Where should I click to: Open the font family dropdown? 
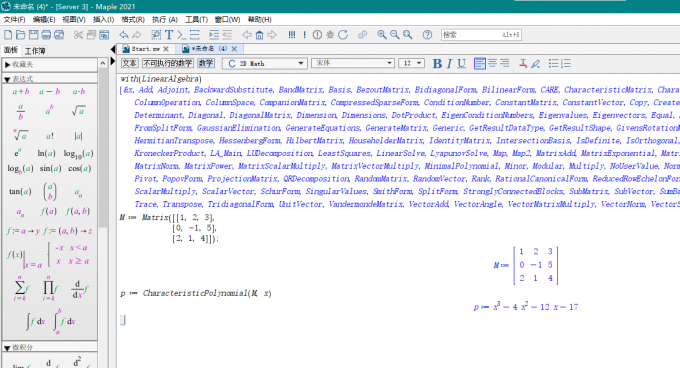(x=353, y=63)
